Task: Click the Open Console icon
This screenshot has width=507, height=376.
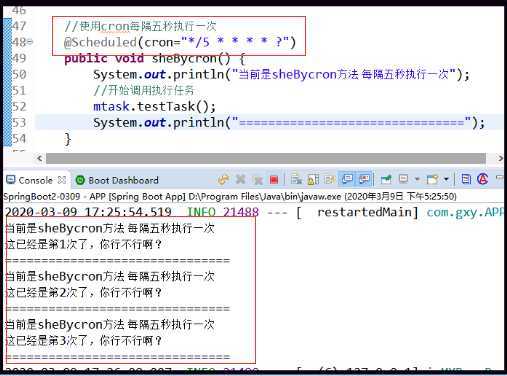Action: tap(432, 180)
